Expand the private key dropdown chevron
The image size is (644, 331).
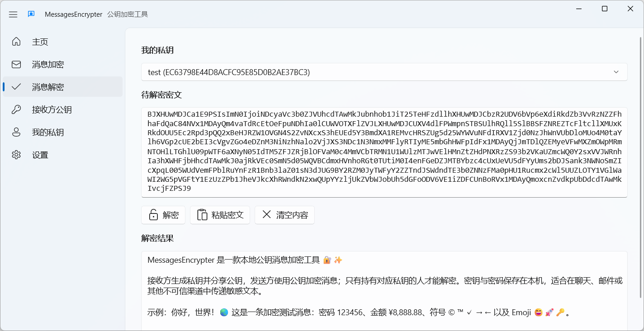pos(616,72)
